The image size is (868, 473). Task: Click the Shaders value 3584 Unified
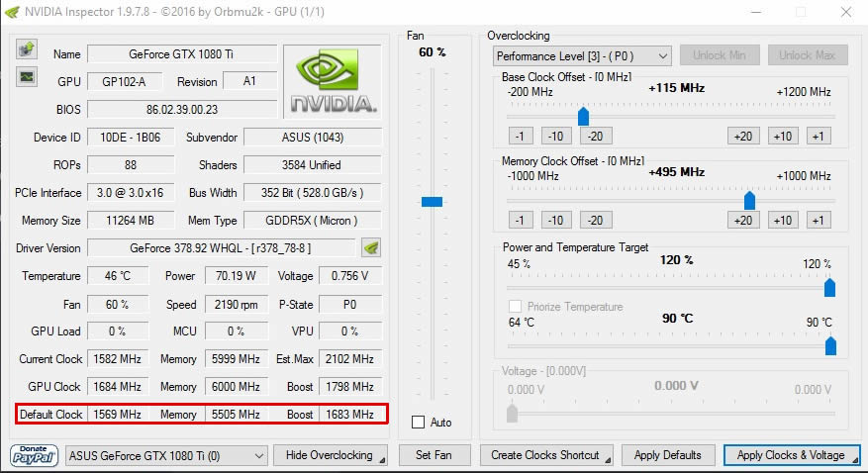tap(313, 165)
